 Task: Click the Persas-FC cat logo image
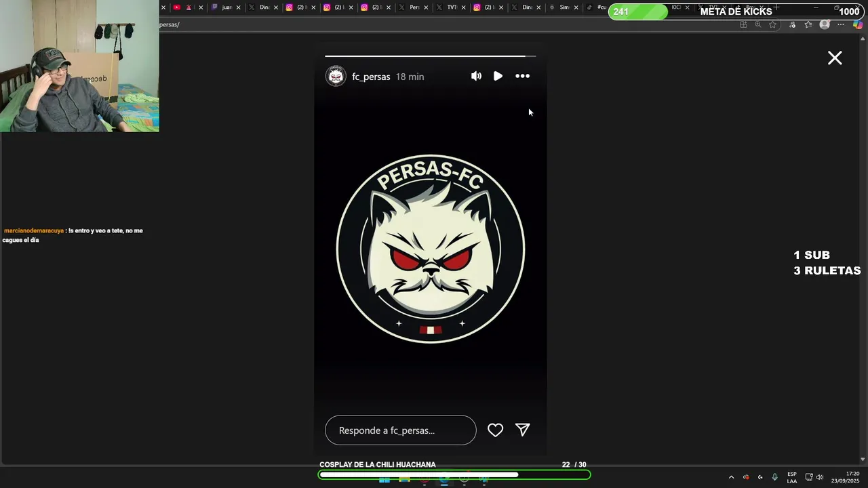tap(431, 249)
